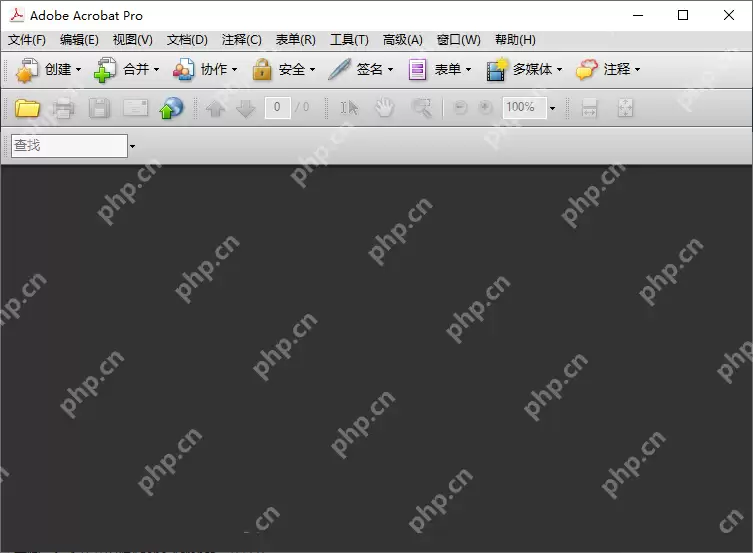Minimize the Adobe Acrobat Pro window

click(638, 15)
